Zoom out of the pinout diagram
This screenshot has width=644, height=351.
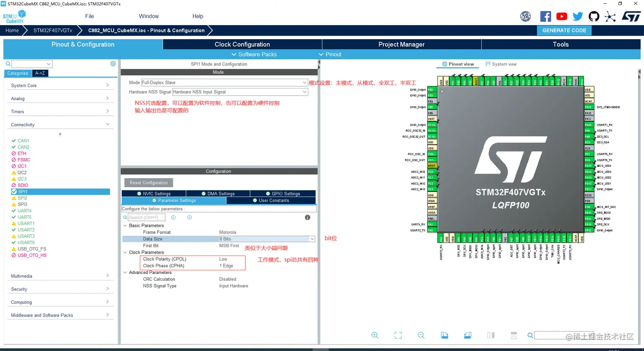pos(421,335)
